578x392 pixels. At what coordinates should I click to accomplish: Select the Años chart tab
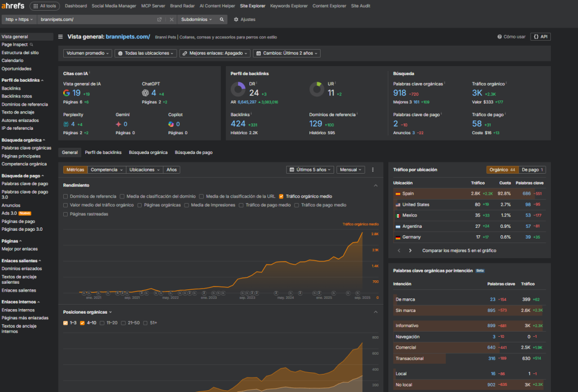pyautogui.click(x=172, y=170)
